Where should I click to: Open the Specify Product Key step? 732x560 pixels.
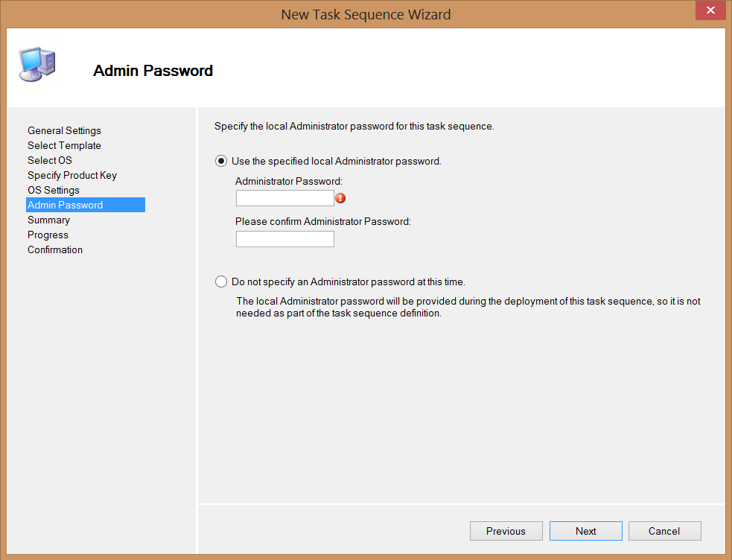pyautogui.click(x=72, y=175)
